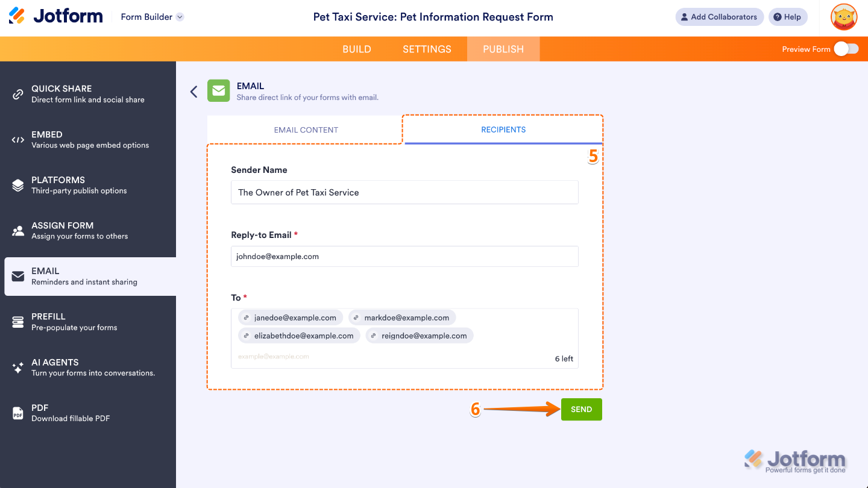Switch to the Email Content tab
The height and width of the screenshot is (488, 868).
[x=306, y=130]
